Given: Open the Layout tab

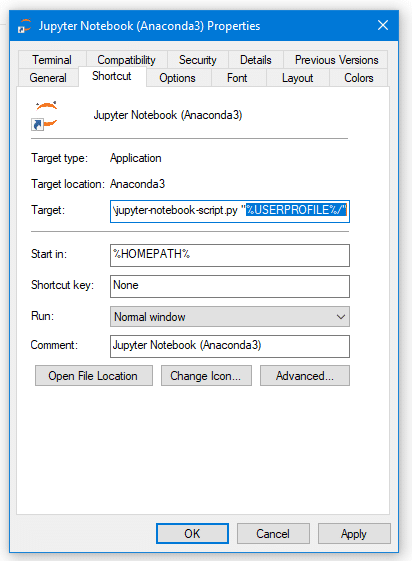Looking at the screenshot, I should [x=298, y=78].
